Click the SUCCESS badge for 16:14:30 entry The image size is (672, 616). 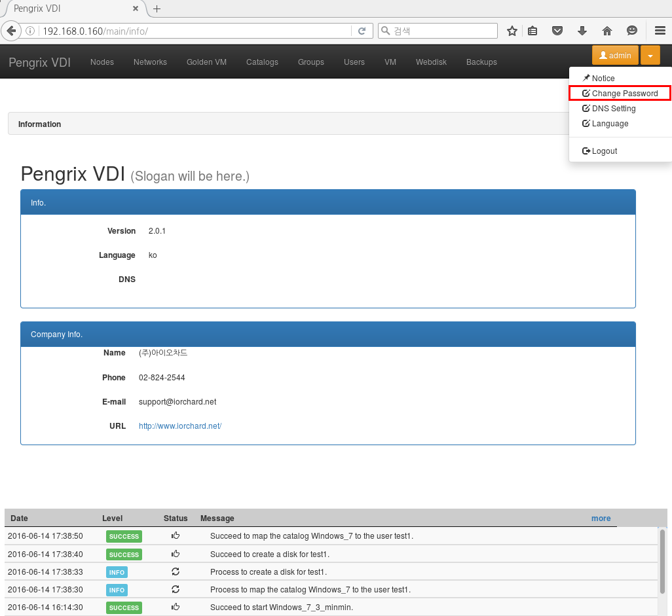pyautogui.click(x=124, y=608)
